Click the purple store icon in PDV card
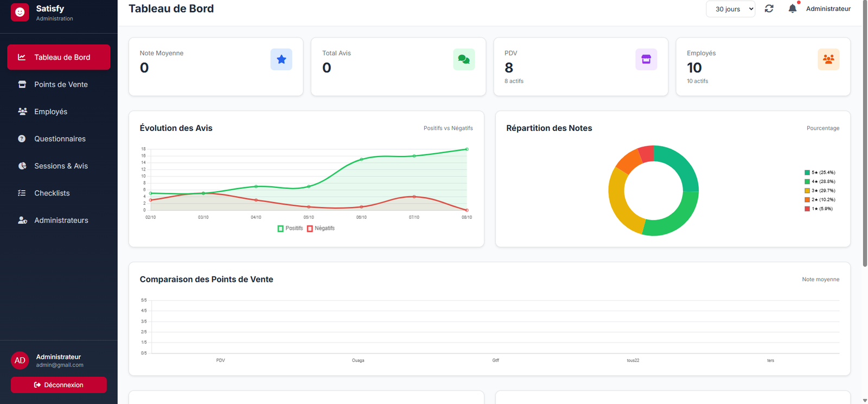The image size is (868, 404). (646, 59)
